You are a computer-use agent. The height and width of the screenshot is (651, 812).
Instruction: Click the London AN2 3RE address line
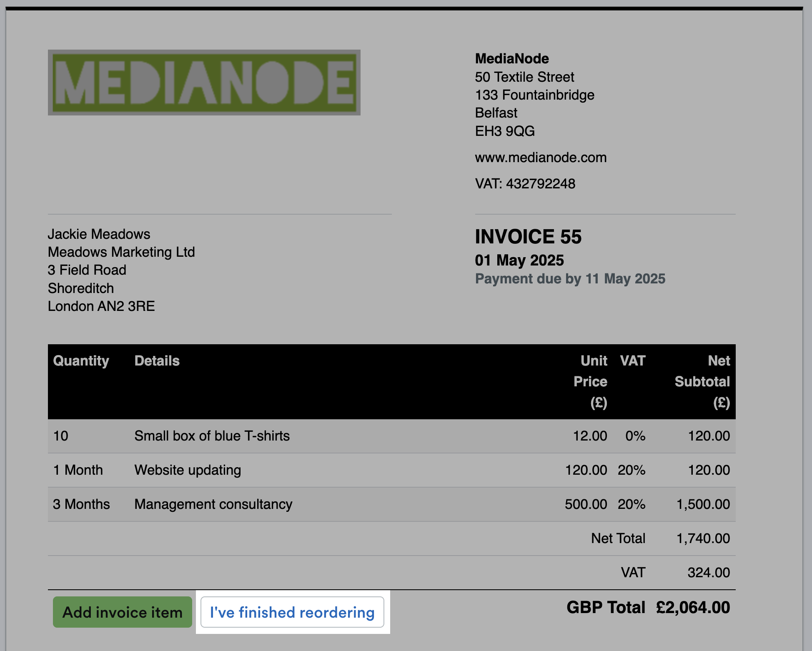pos(101,306)
